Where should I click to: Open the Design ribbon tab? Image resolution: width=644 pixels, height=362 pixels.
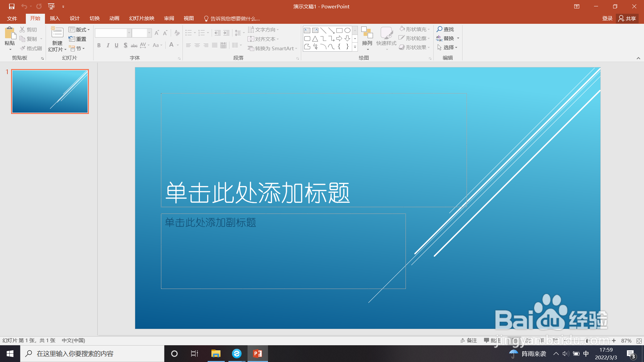pyautogui.click(x=74, y=18)
